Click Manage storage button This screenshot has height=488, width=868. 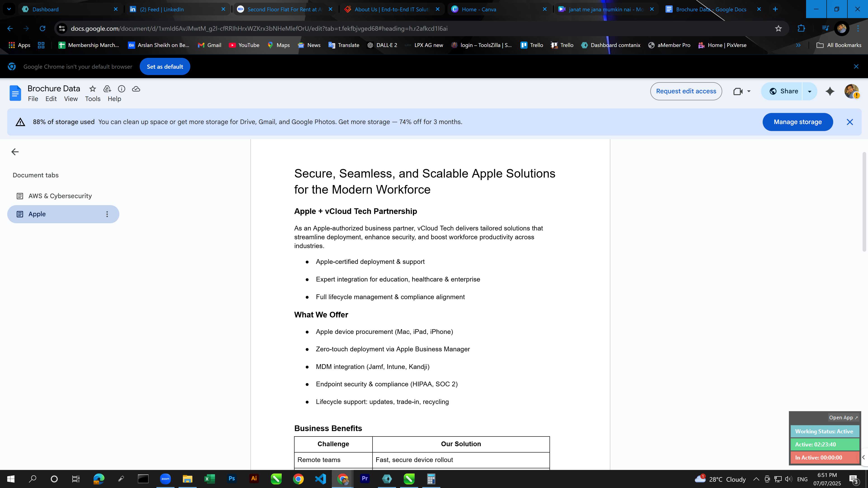click(797, 122)
